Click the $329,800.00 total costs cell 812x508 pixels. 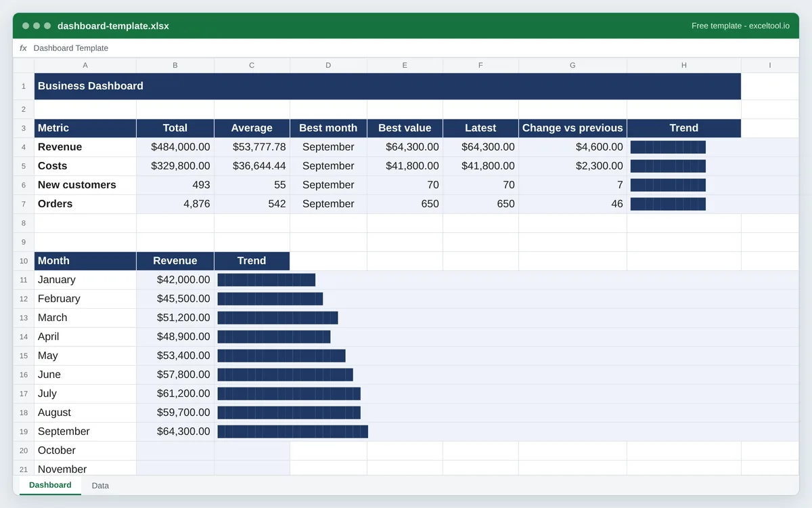[x=175, y=166]
